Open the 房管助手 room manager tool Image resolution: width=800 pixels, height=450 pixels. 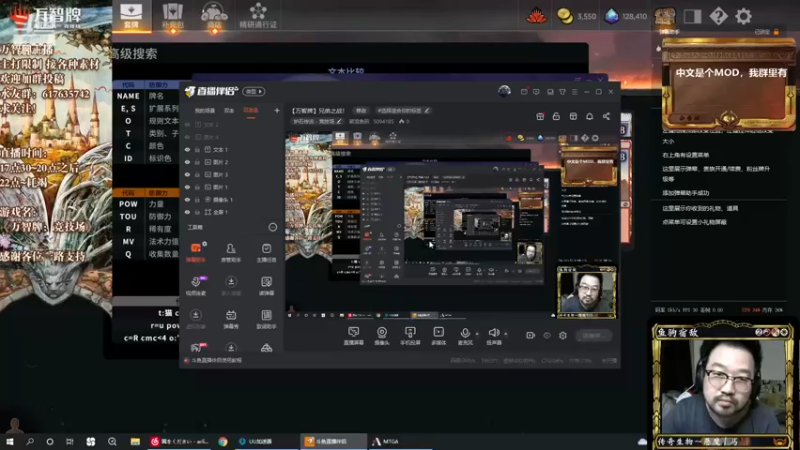231,253
